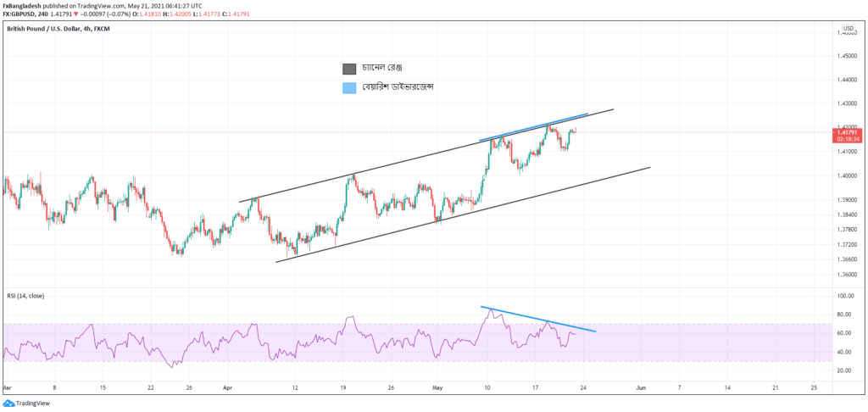Click the 1.44000 price axis label
The width and height of the screenshot is (868, 412).
tap(848, 80)
